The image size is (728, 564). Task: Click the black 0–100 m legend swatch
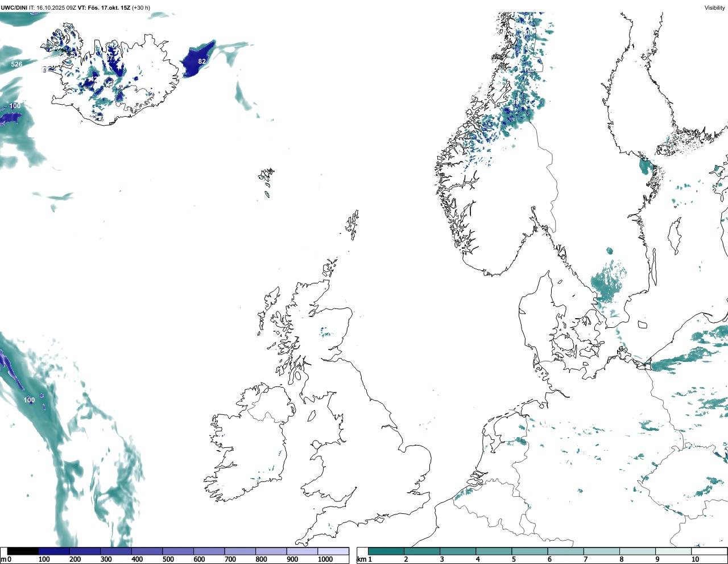pos(23,551)
